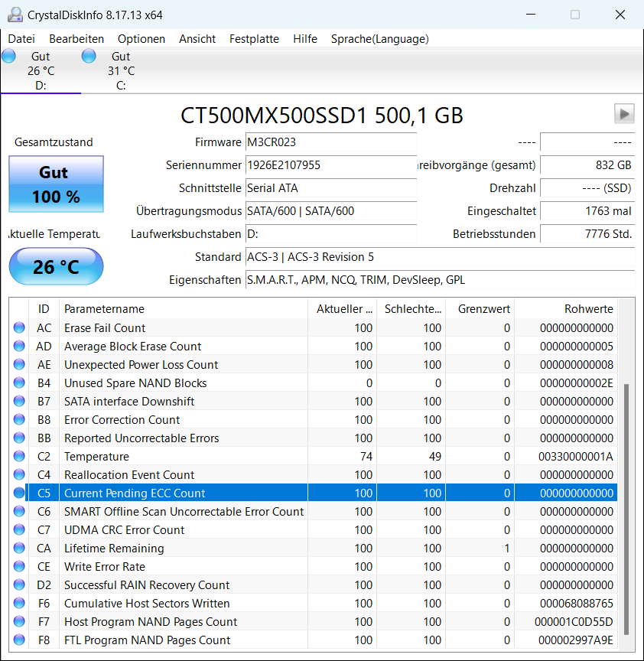Switch to the C: drive tab
This screenshot has height=661, width=644.
(121, 71)
